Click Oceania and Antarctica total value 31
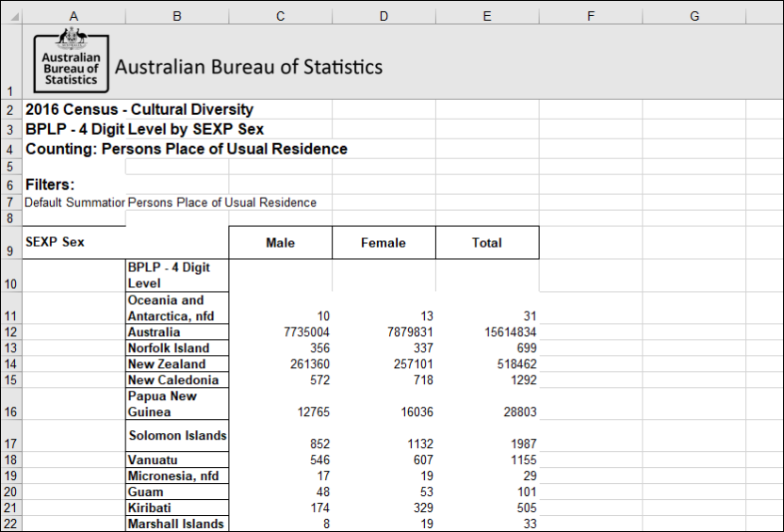 [x=530, y=316]
